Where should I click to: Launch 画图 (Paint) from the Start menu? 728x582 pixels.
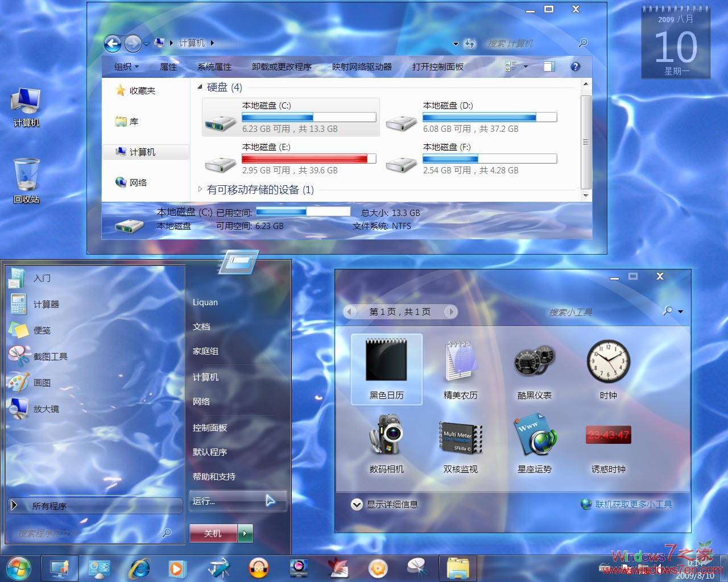coord(43,383)
